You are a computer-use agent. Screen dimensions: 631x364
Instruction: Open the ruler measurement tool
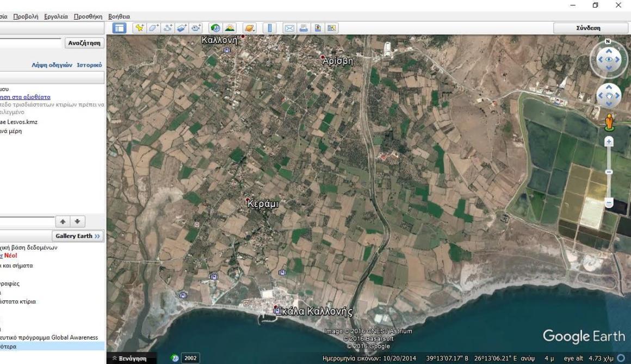pos(270,28)
